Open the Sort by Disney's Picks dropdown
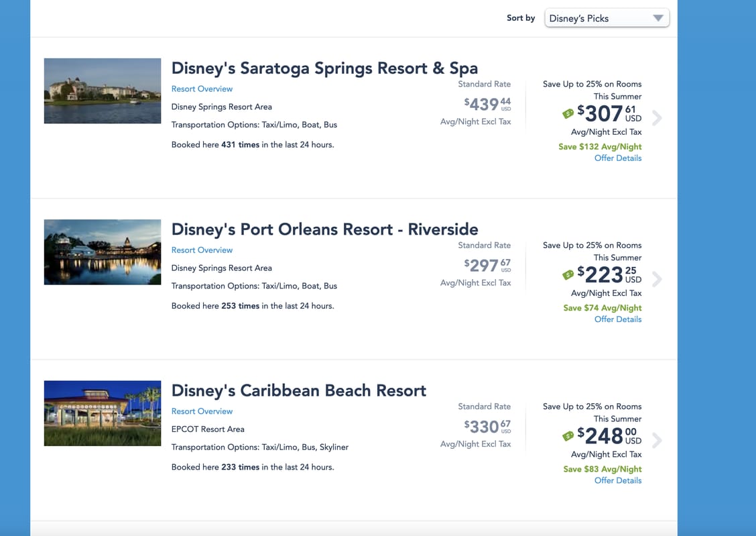This screenshot has height=536, width=756. pyautogui.click(x=607, y=18)
